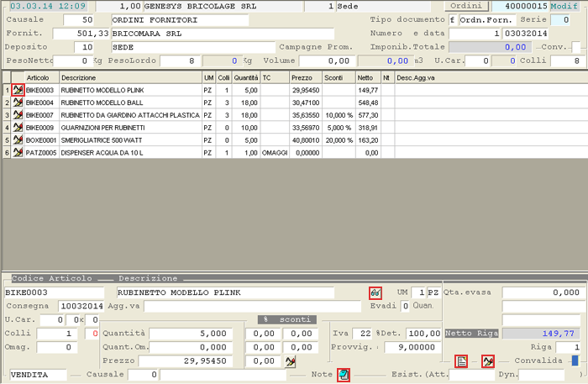Viewport: 588px width, 384px height.
Task: Select the TC column header
Action: click(x=275, y=77)
